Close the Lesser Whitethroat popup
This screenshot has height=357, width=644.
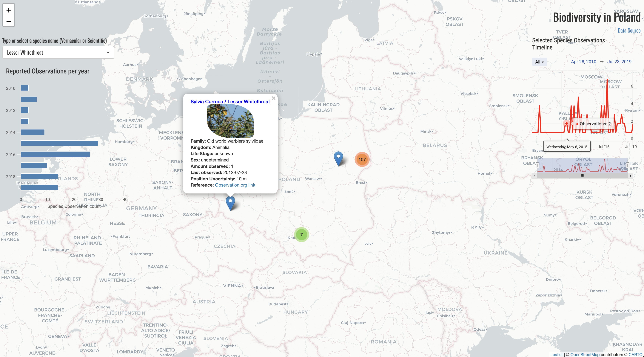[273, 98]
